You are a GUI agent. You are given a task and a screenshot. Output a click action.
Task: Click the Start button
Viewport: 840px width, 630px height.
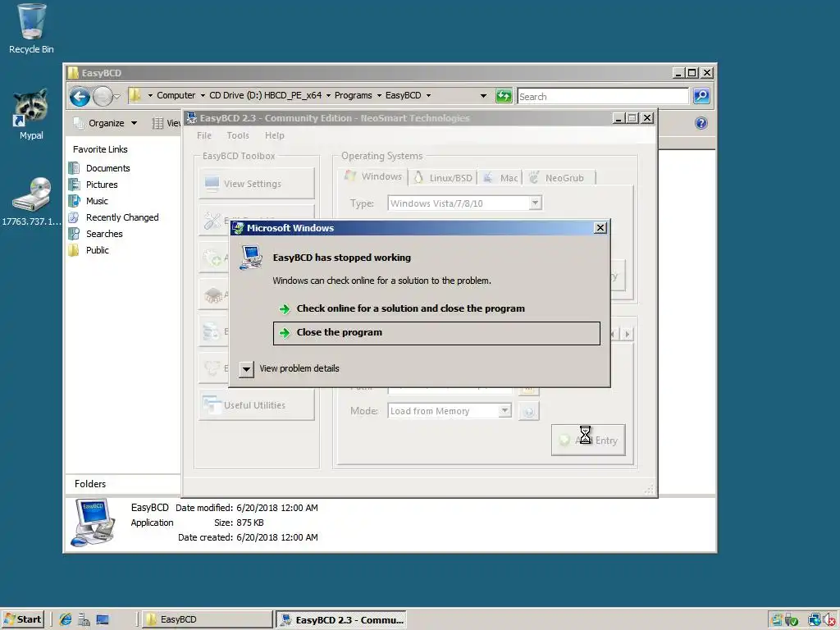click(x=23, y=619)
